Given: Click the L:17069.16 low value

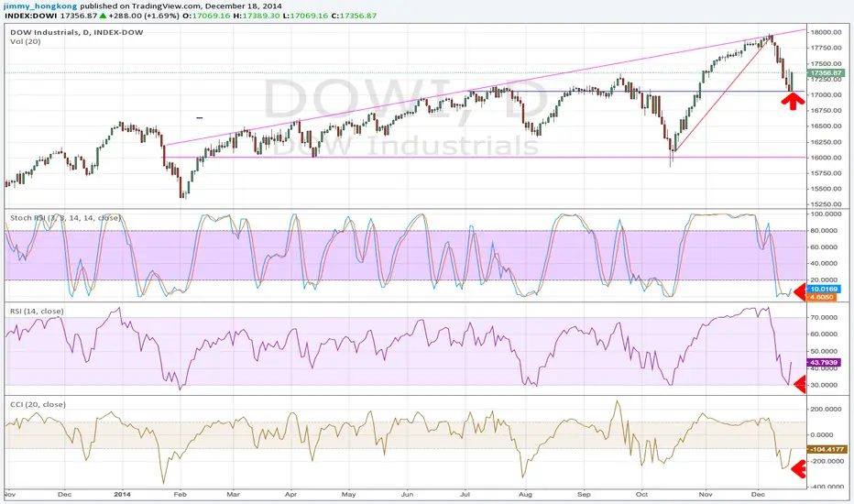Looking at the screenshot, I should (x=305, y=16).
